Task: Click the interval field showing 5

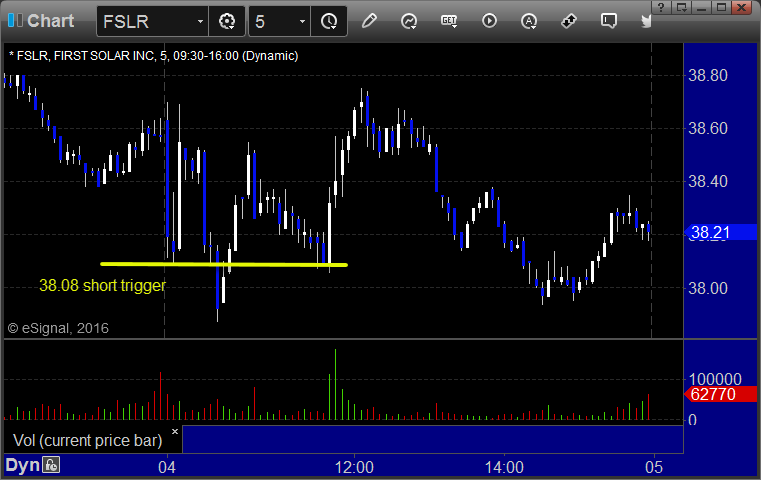Action: click(x=280, y=21)
